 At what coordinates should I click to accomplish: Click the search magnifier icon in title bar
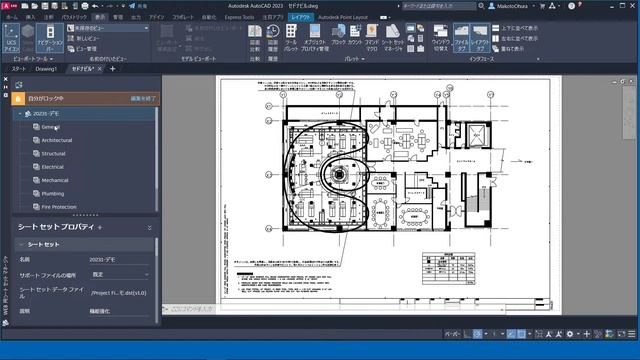481,6
